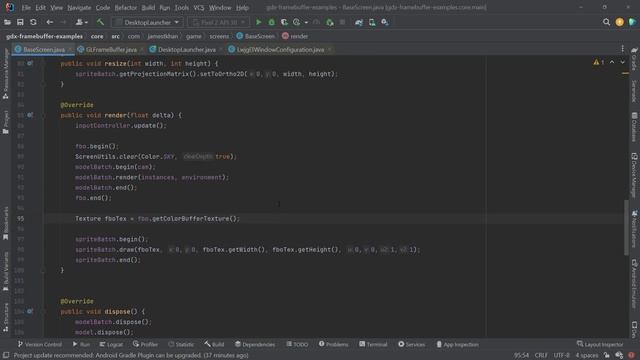Open the Version Control tool window
This screenshot has width=640, height=360.
click(40, 344)
